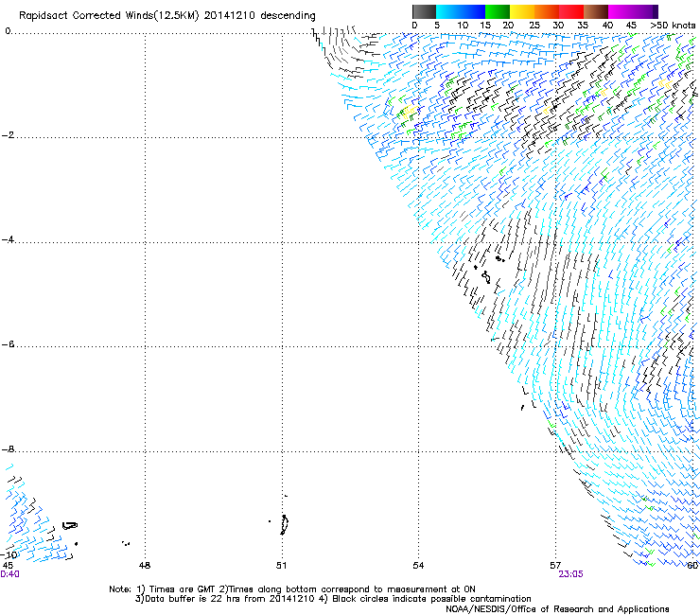Click the latitude axis label '-4'
700x615 pixels.
point(8,239)
